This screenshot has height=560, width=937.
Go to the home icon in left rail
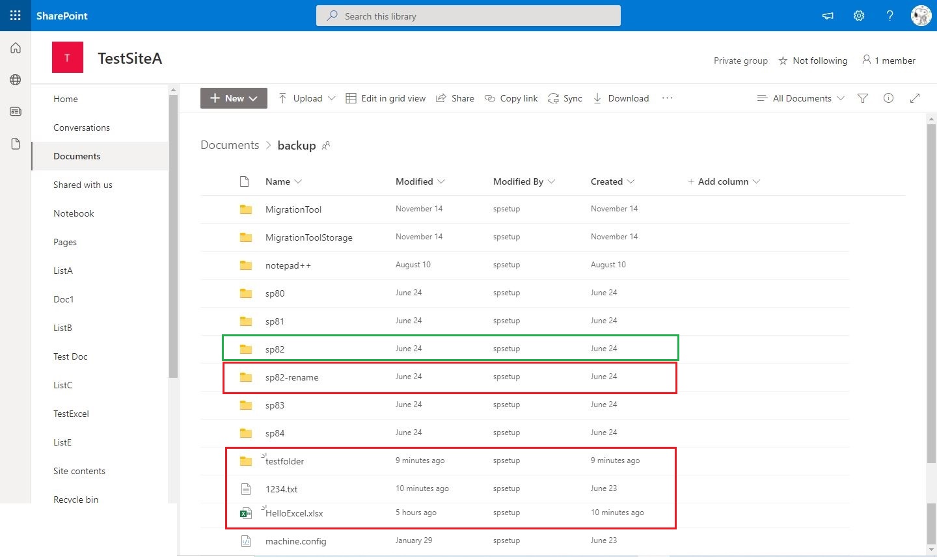[x=16, y=47]
